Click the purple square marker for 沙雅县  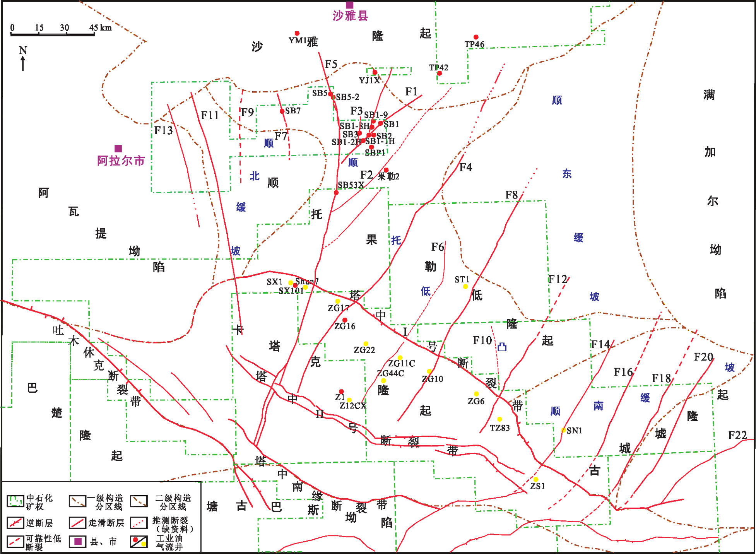coord(349,5)
